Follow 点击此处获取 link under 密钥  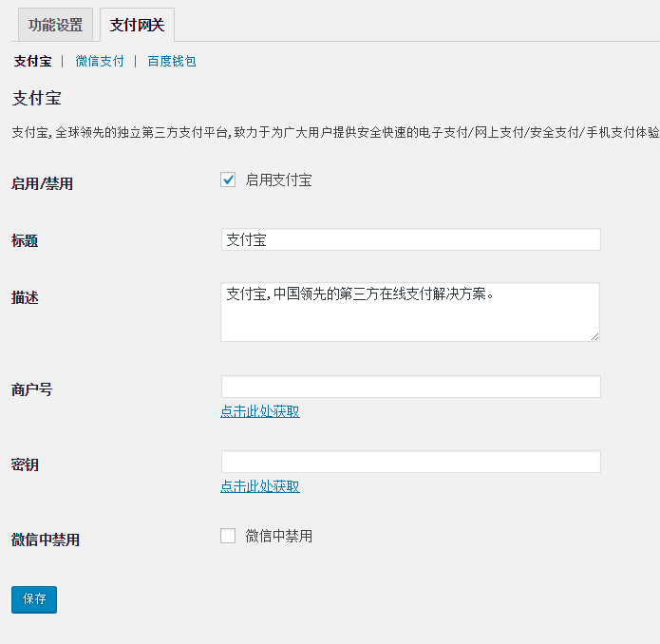tap(260, 486)
